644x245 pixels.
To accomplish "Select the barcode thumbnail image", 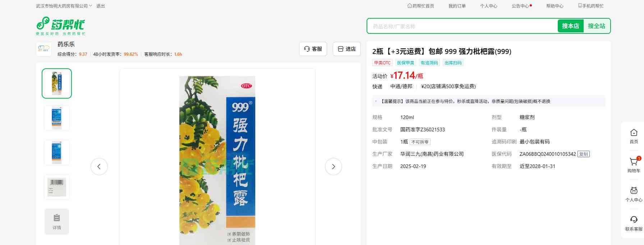I will [x=57, y=187].
